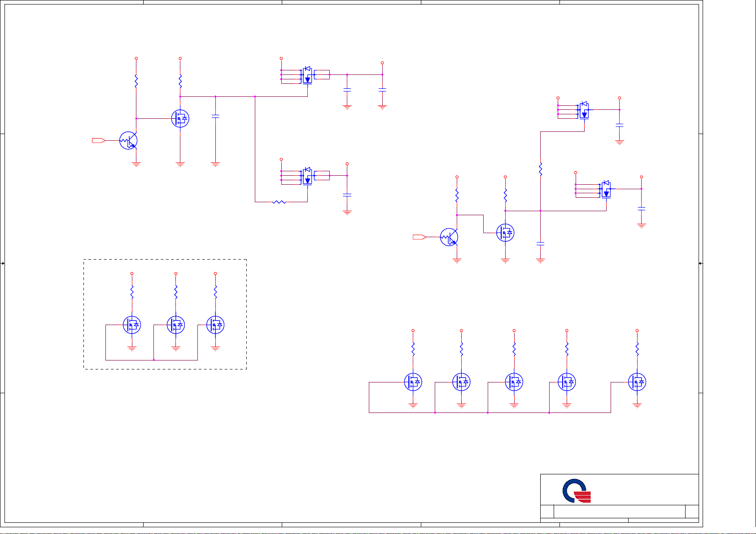Pick the red input port in the right-side circuit
The image size is (756, 534).
[420, 237]
